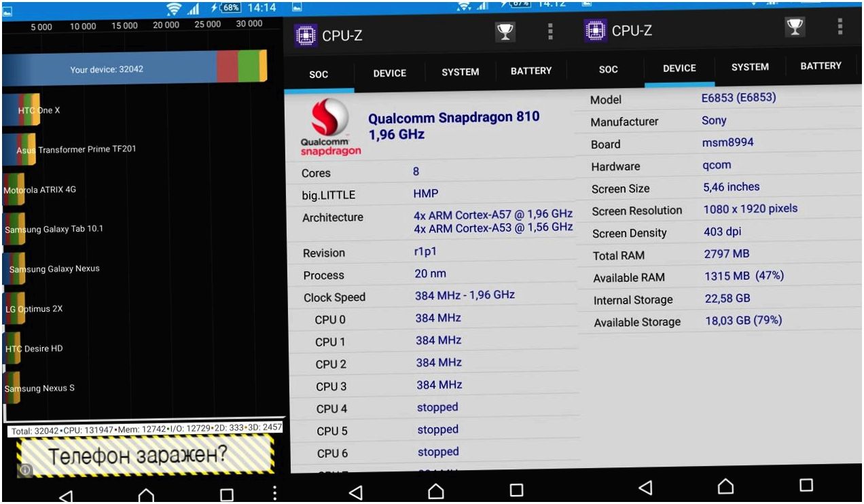The width and height of the screenshot is (864, 504).
Task: Tap the 4x ARM Cortex-A53 @ 1,56 GHz line
Action: [493, 228]
